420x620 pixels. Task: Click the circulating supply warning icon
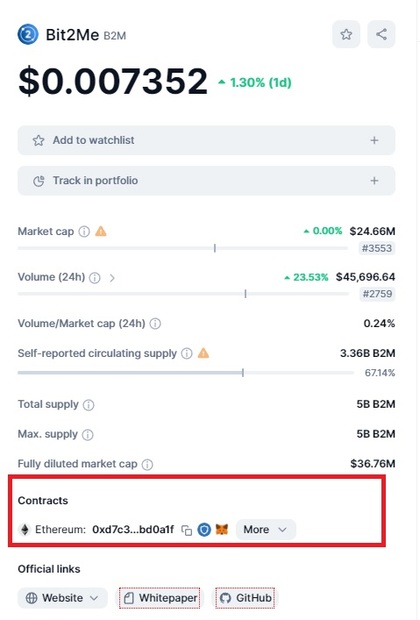[203, 353]
